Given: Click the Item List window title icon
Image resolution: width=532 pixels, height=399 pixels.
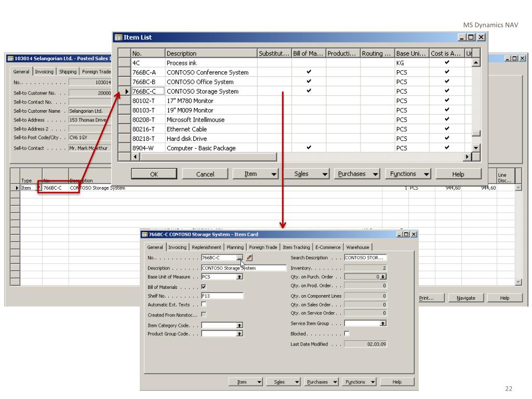Looking at the screenshot, I should 118,37.
